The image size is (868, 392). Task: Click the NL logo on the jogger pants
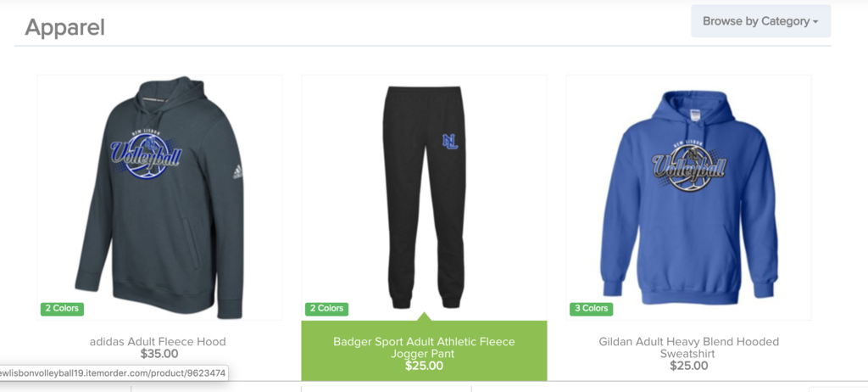450,142
